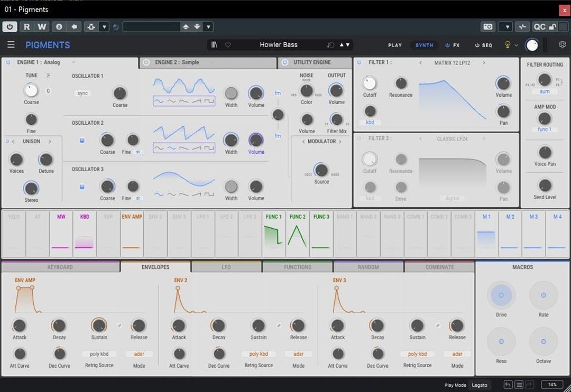Open the history list icon in bottom bar

pyautogui.click(x=519, y=385)
